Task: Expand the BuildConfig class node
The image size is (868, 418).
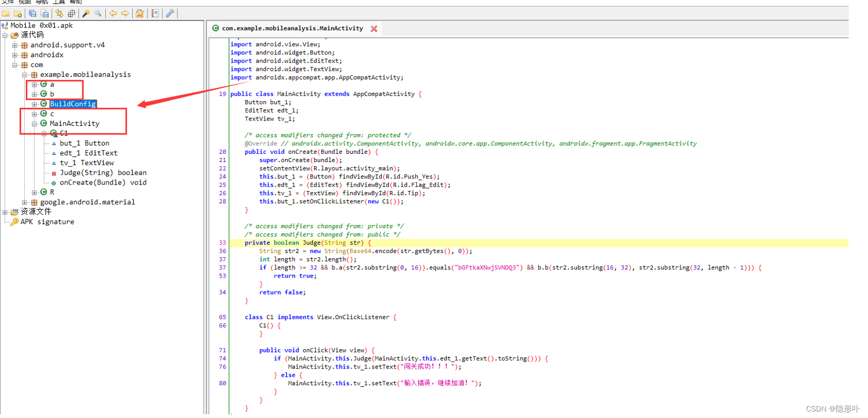Action: pos(34,104)
